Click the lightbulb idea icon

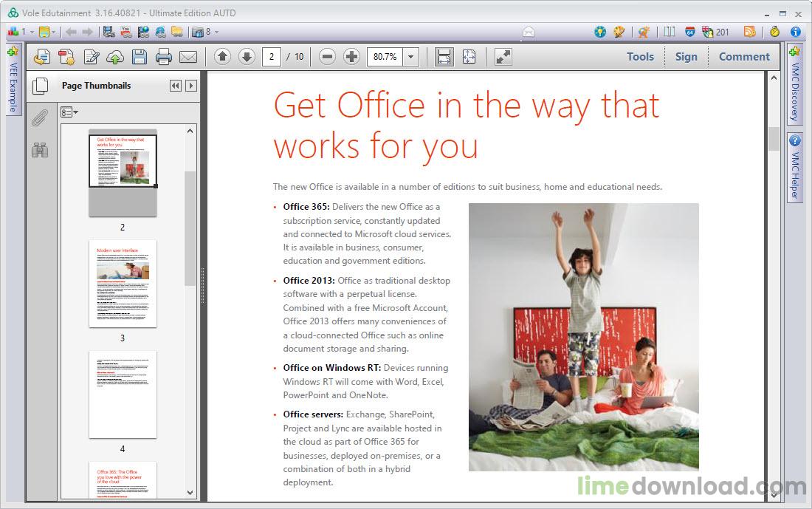[x=600, y=32]
